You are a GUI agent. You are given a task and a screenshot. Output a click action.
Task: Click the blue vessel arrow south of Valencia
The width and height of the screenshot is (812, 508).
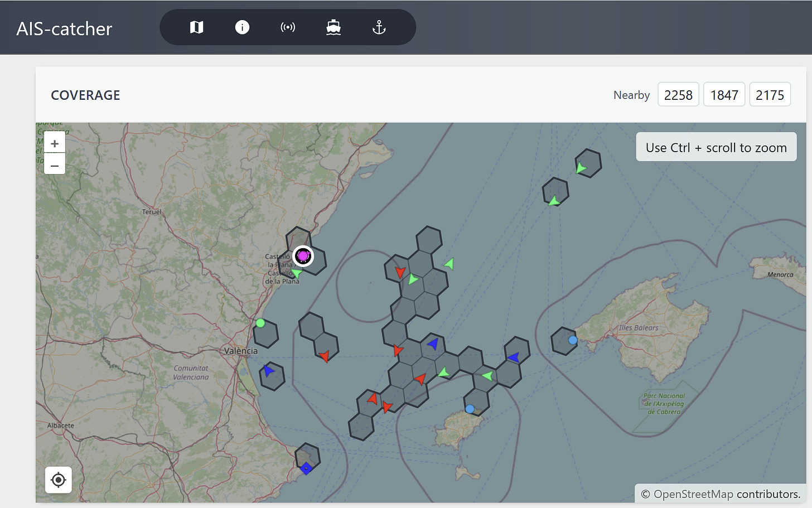pyautogui.click(x=270, y=371)
